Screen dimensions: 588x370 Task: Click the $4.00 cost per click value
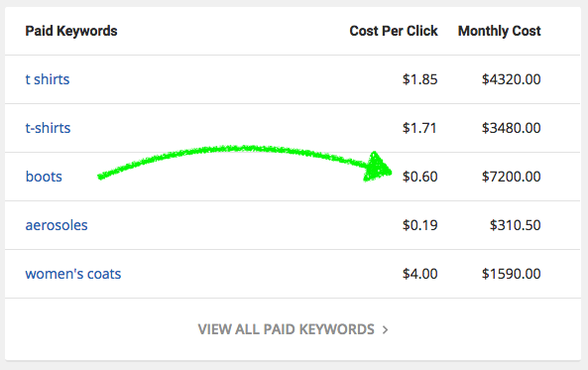pyautogui.click(x=419, y=274)
